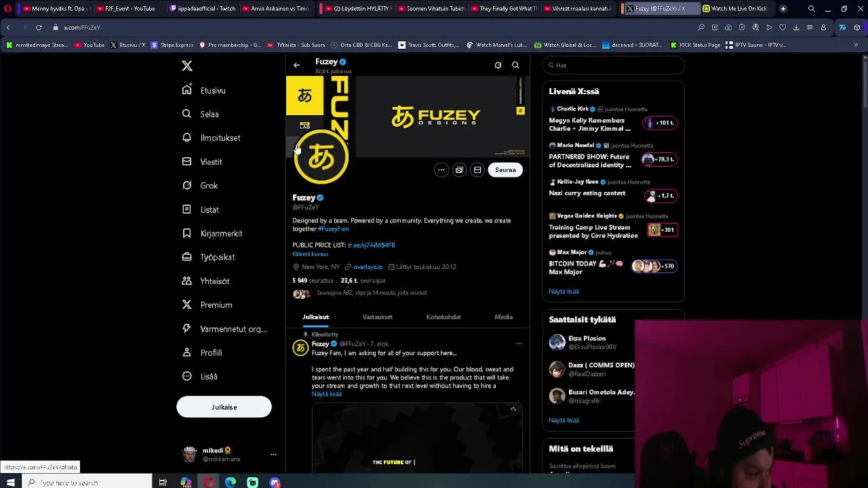Click the 23,6 t. seuraajaa count

click(x=363, y=281)
